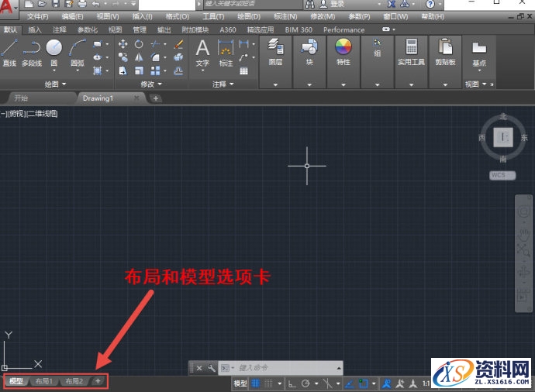Select the Dimension (标注) tool
Screen dimensions: 535x392
(226, 52)
